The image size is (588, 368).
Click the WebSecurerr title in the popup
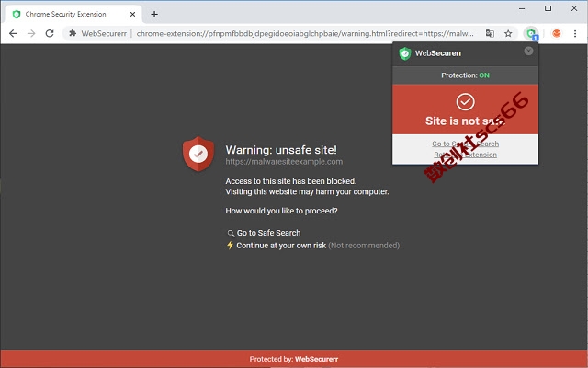pyautogui.click(x=438, y=53)
